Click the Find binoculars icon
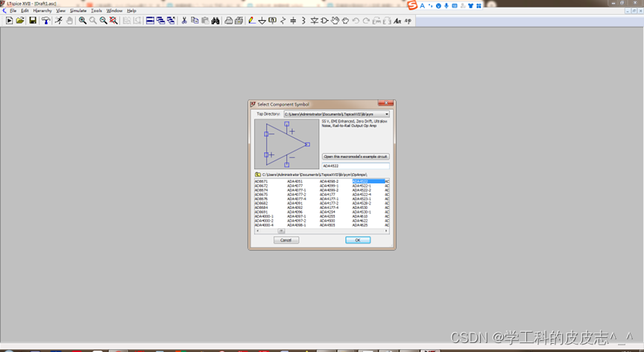The image size is (644, 352). click(215, 21)
